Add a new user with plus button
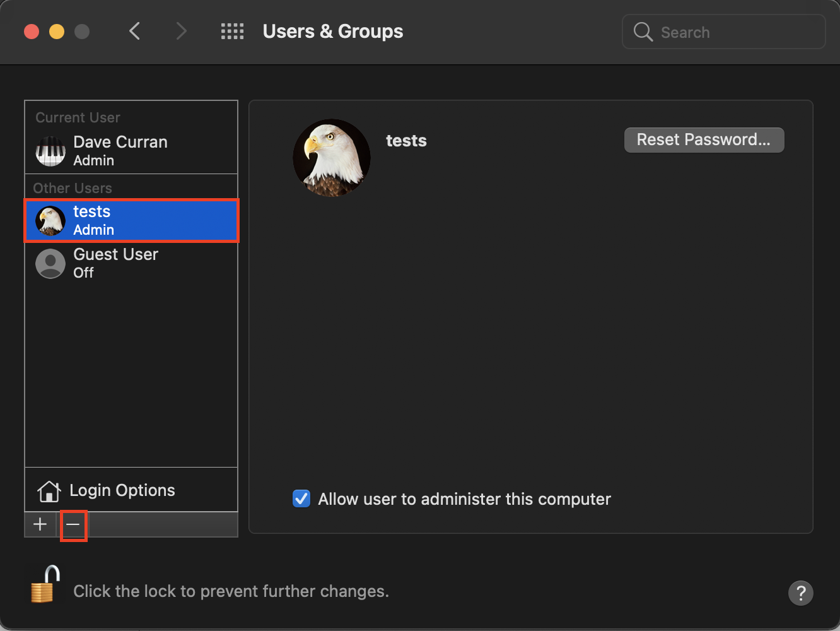The height and width of the screenshot is (631, 840). [x=40, y=524]
